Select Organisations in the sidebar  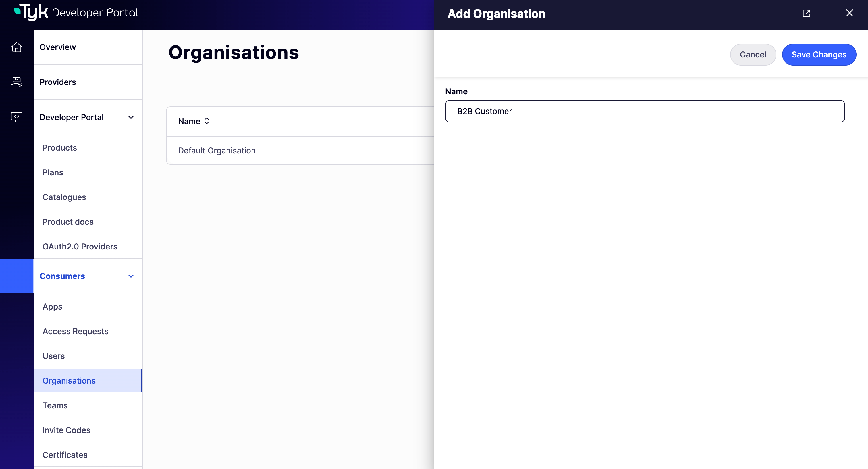[88, 381]
